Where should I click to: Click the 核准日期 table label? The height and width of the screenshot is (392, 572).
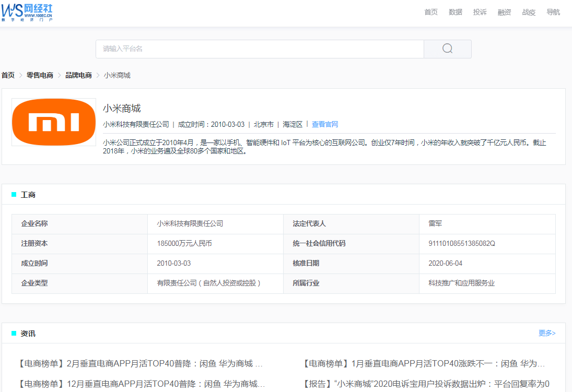(306, 263)
